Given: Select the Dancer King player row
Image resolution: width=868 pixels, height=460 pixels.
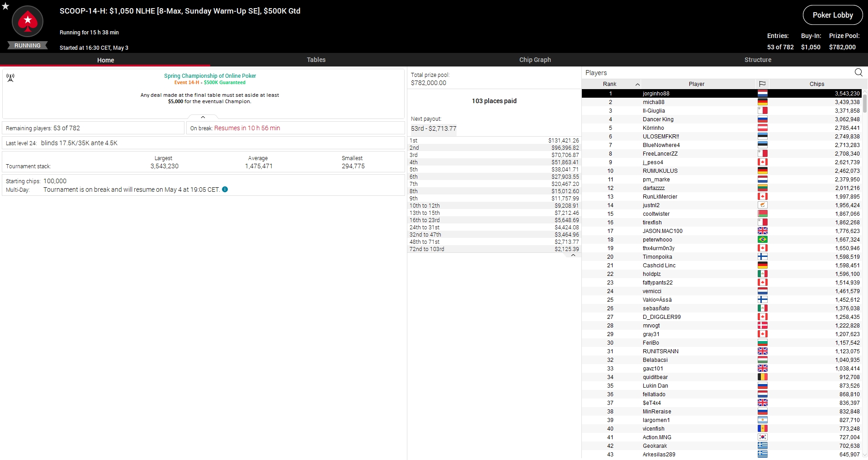Looking at the screenshot, I should click(658, 119).
